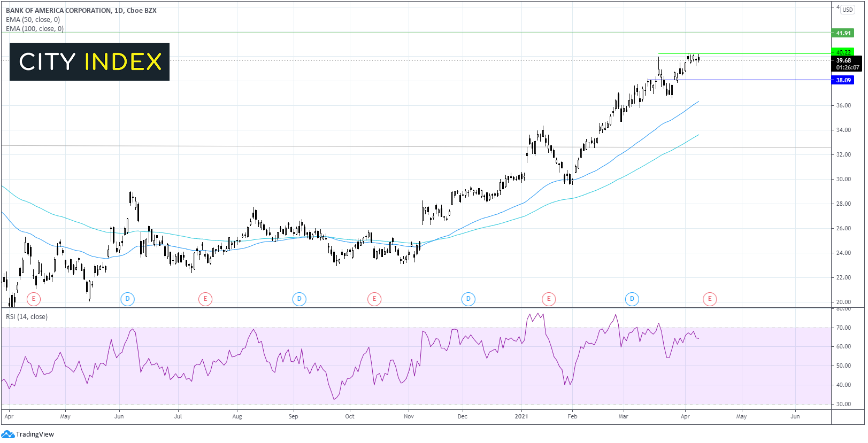Select the dividend marker in early September
The height and width of the screenshot is (443, 868).
[x=299, y=299]
